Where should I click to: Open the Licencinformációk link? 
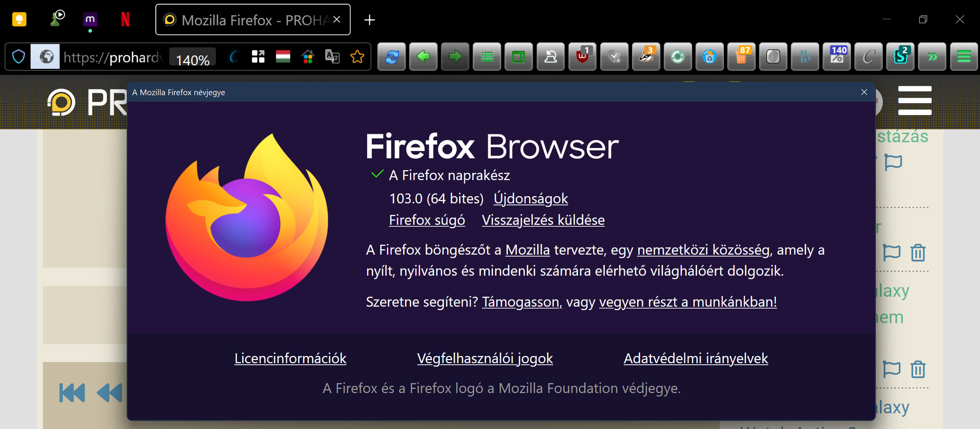pyautogui.click(x=290, y=358)
